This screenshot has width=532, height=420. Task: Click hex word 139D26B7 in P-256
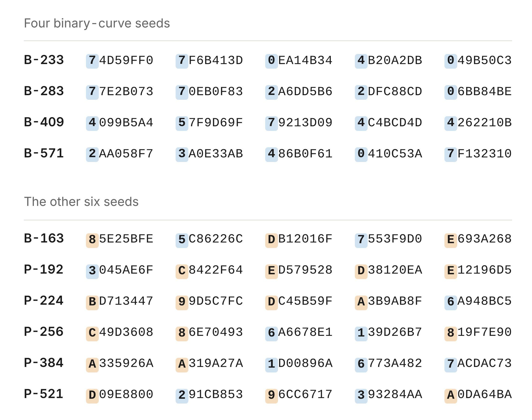click(x=388, y=332)
